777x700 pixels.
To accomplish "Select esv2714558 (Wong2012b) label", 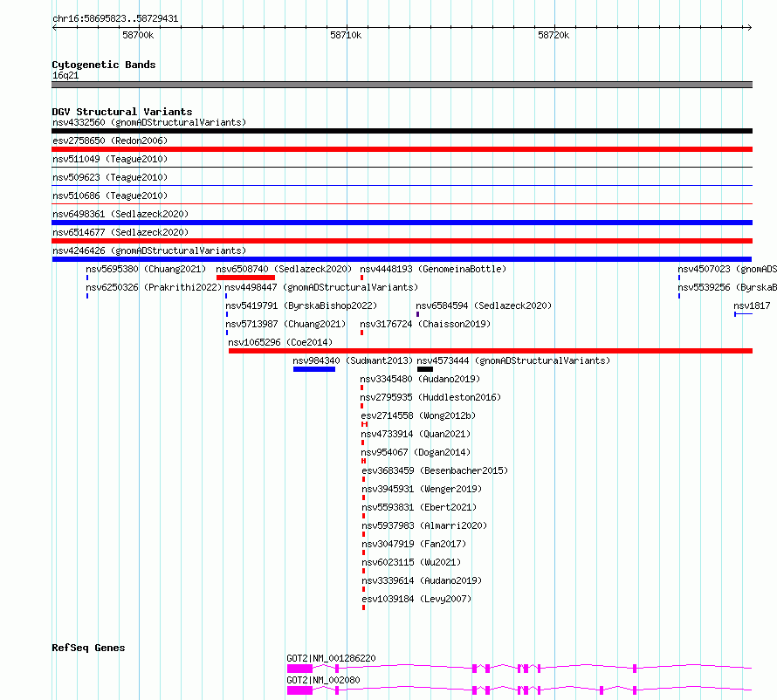I will pyautogui.click(x=418, y=415).
